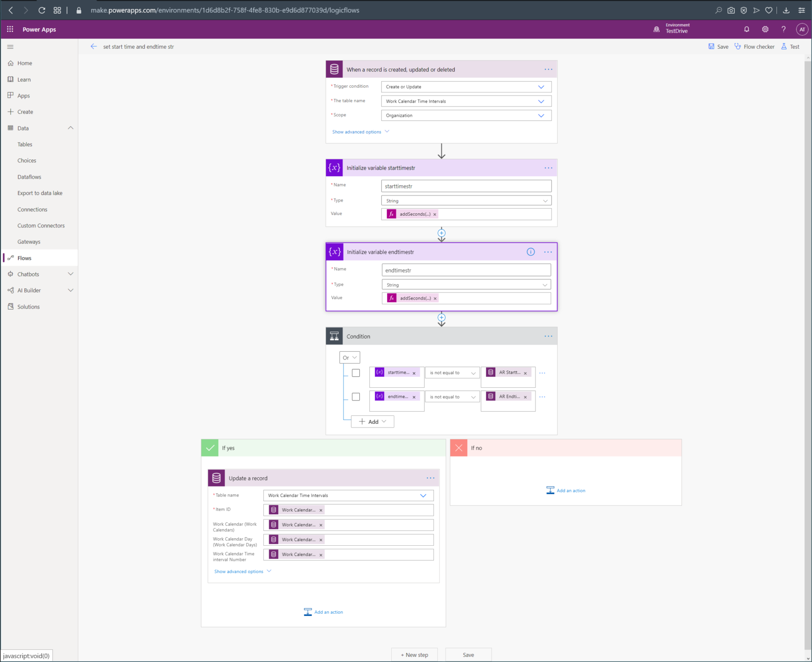Run the flow with the Test icon
The image size is (812, 662).
pyautogui.click(x=790, y=46)
